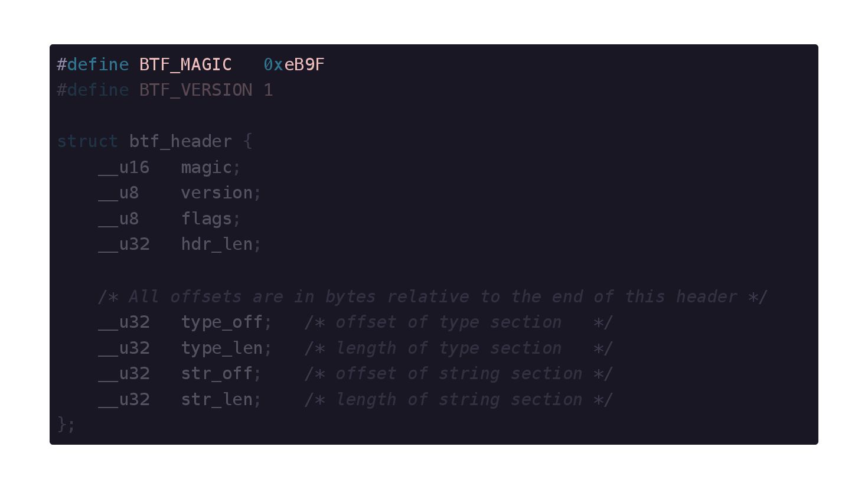Click the magic field name
This screenshot has height=489, width=868.
pos(206,168)
